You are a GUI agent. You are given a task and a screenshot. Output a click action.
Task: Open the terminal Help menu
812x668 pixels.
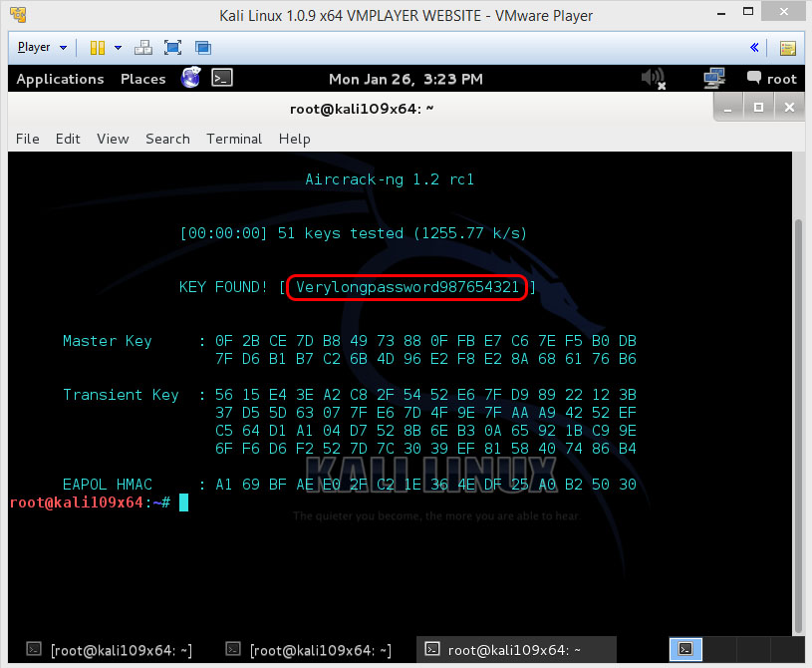coord(295,139)
